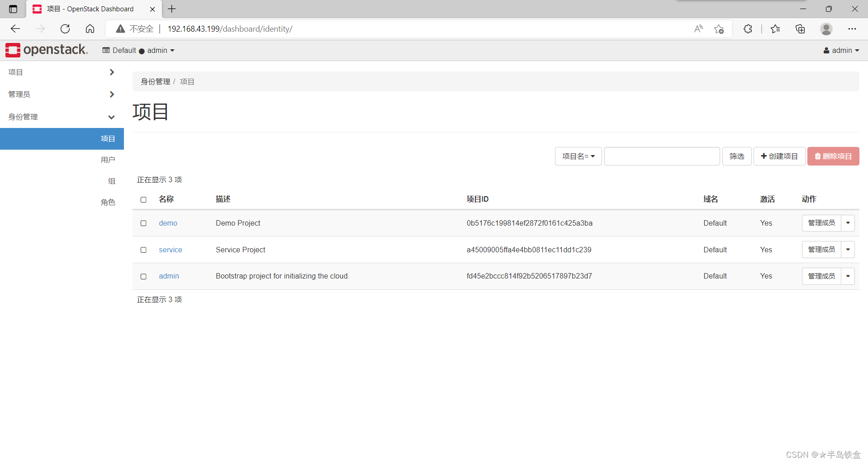Sort by 域名 column header

click(711, 199)
